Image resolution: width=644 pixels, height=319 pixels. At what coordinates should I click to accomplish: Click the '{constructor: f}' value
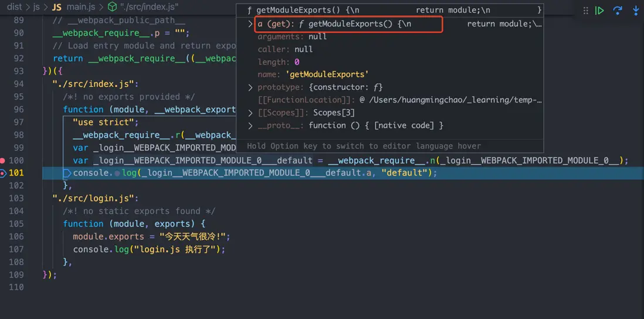coord(345,87)
